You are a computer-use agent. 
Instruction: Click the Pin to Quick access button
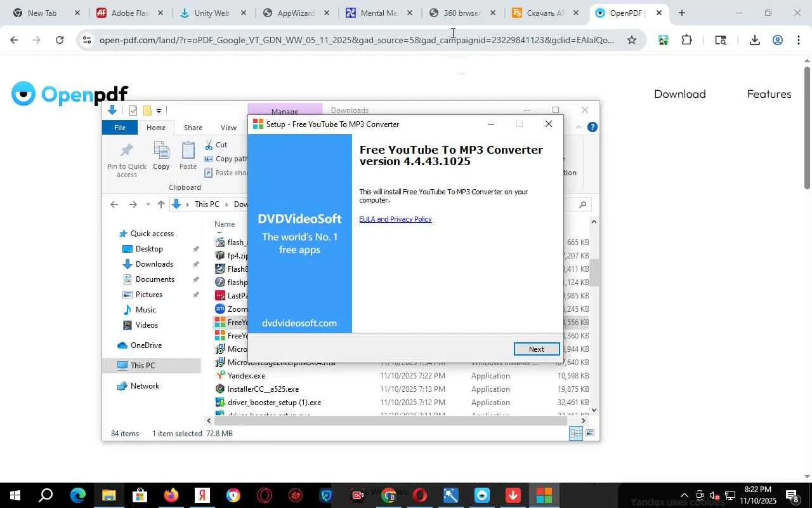pyautogui.click(x=127, y=160)
